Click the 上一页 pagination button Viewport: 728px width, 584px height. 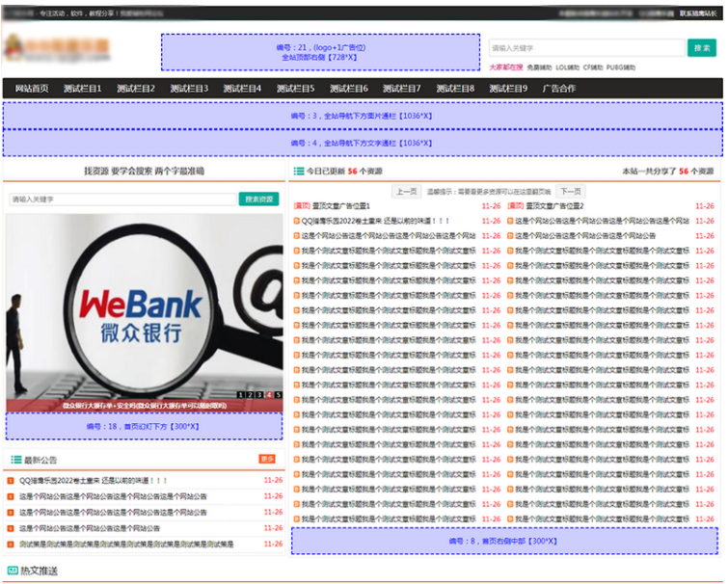click(x=407, y=191)
